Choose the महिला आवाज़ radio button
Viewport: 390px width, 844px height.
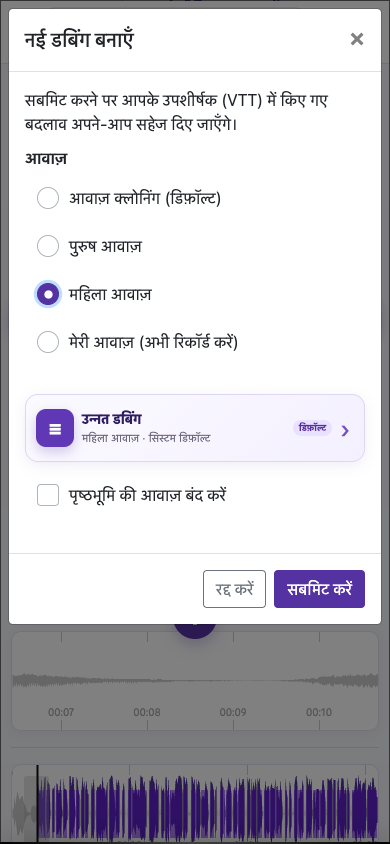[x=48, y=294]
